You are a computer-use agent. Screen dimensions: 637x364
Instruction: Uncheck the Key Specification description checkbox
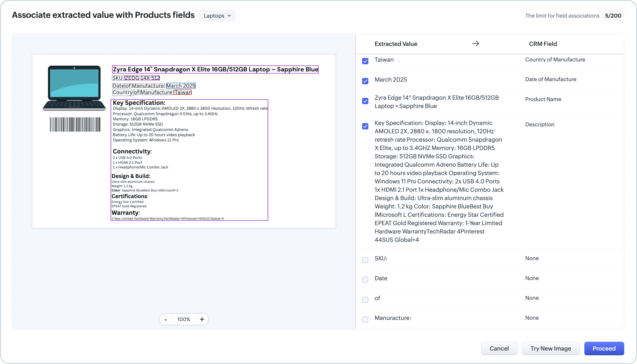tap(365, 126)
